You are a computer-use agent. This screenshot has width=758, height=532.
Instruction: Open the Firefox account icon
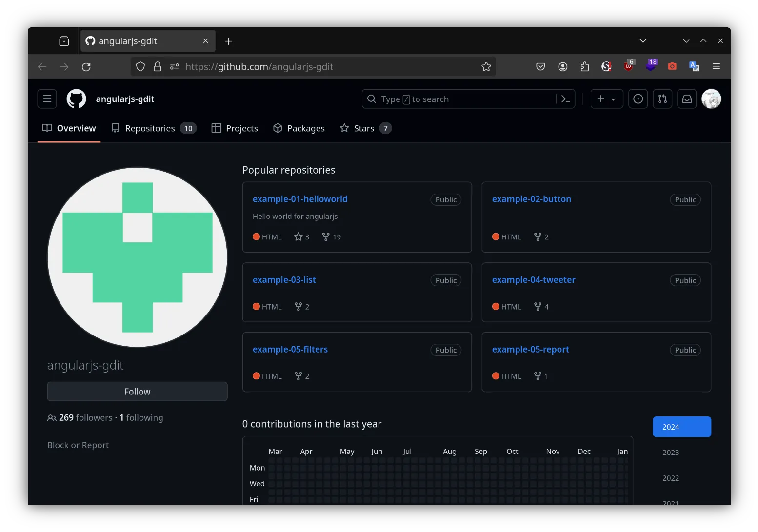pyautogui.click(x=562, y=67)
